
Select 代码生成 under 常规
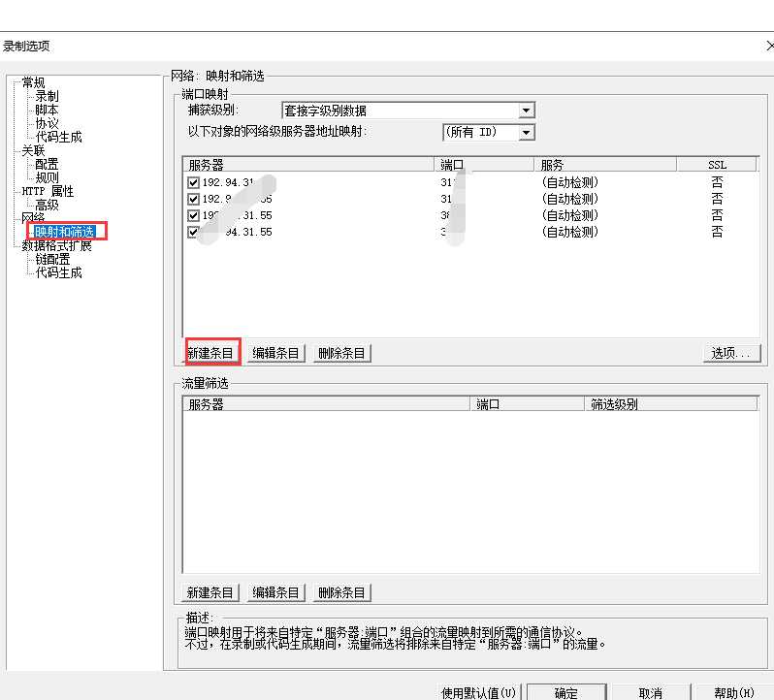click(58, 137)
